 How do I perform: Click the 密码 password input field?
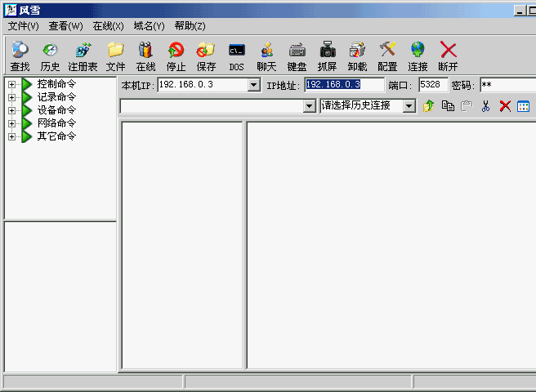(507, 85)
